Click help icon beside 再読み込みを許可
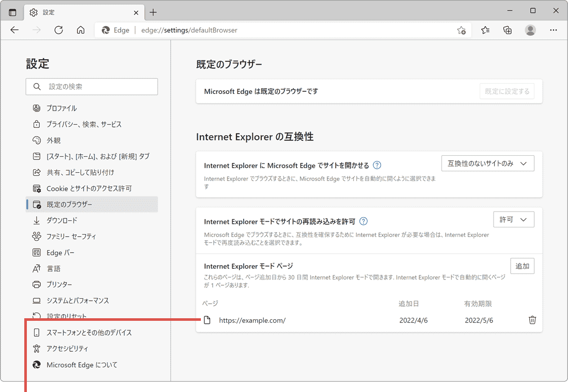The width and height of the screenshot is (568, 392). [x=364, y=221]
